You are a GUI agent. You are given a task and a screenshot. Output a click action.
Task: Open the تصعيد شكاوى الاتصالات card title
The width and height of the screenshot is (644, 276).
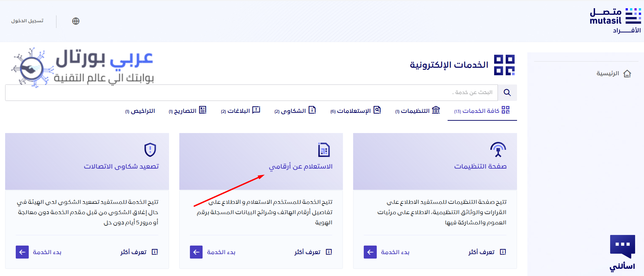click(x=121, y=167)
